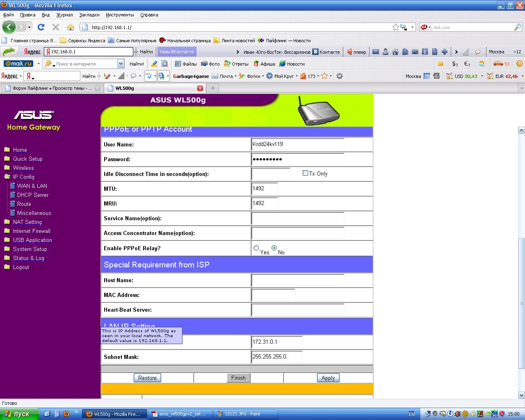Click the page vertical scrollbar thumb

click(x=522, y=304)
